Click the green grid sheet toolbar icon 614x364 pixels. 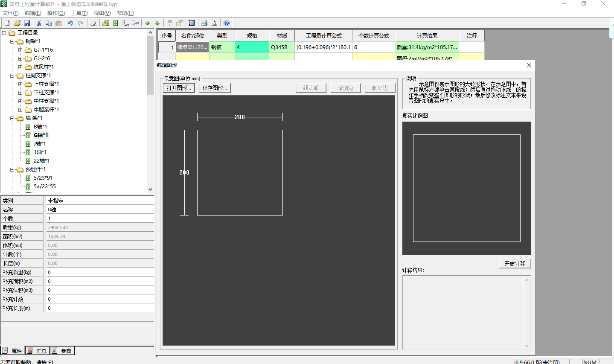coord(115,23)
